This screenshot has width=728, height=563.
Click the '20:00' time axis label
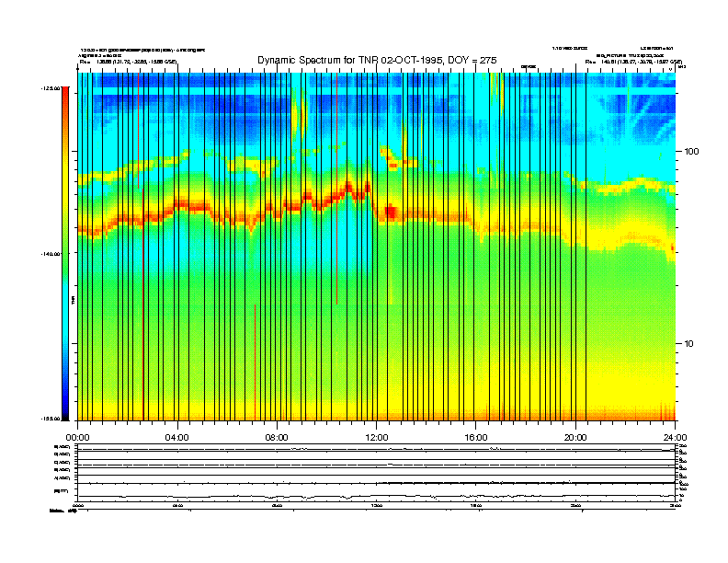575,438
